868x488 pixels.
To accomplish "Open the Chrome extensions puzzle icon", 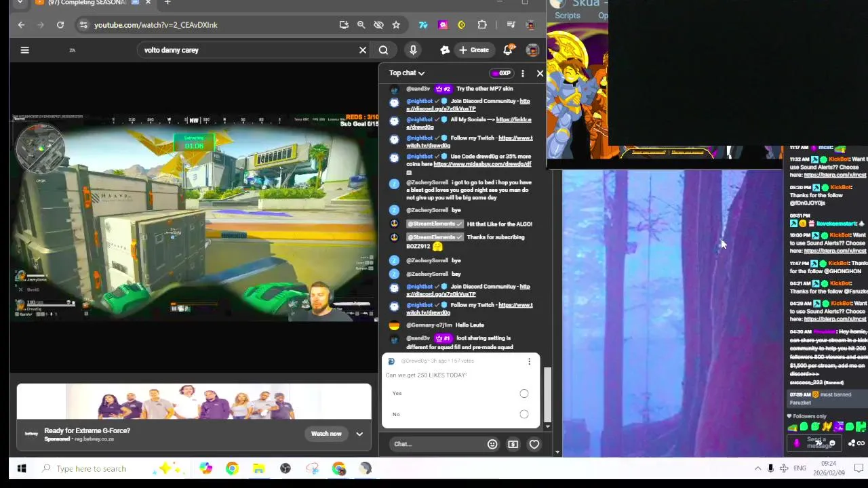I will [482, 25].
